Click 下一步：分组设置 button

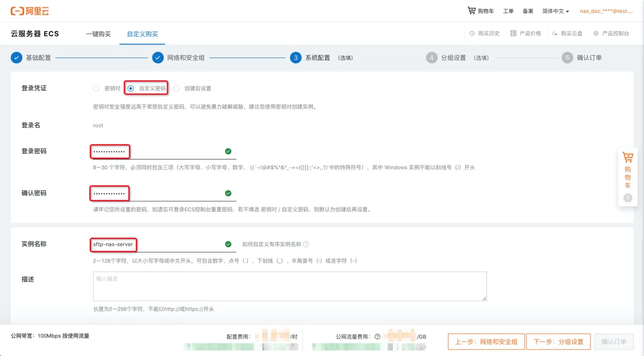[x=558, y=342]
